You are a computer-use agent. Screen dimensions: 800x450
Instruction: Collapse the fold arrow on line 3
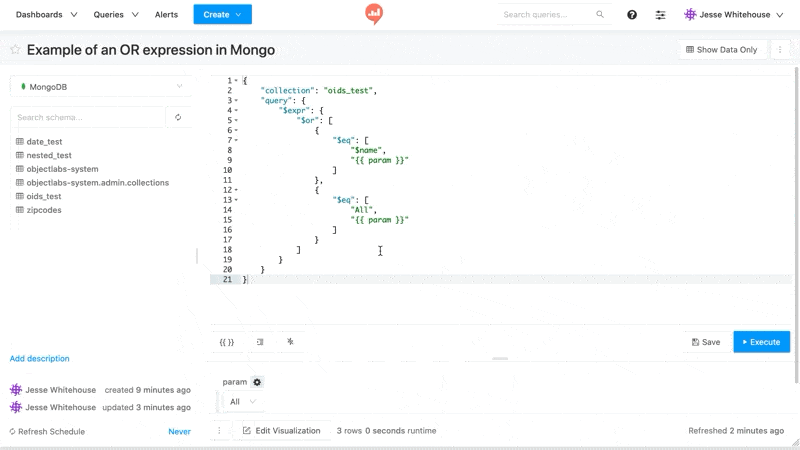click(236, 101)
